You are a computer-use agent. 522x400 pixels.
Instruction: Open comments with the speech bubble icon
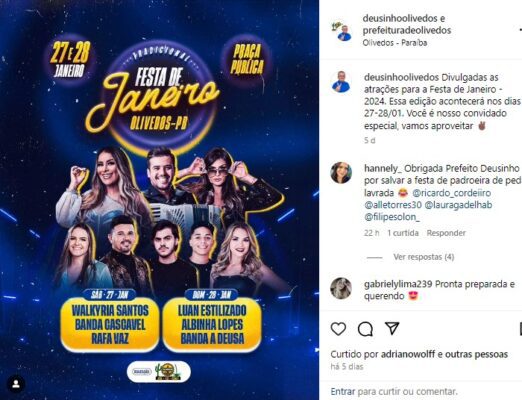coord(365,329)
